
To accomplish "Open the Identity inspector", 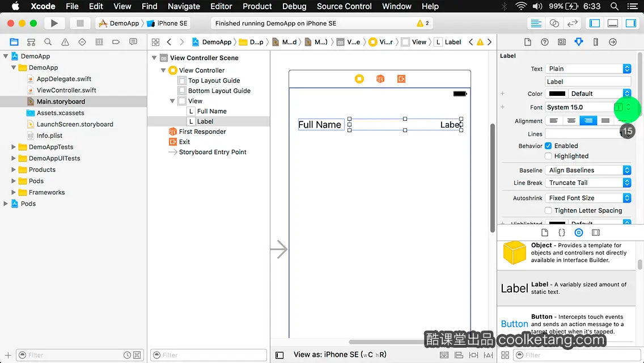I will 561,42.
